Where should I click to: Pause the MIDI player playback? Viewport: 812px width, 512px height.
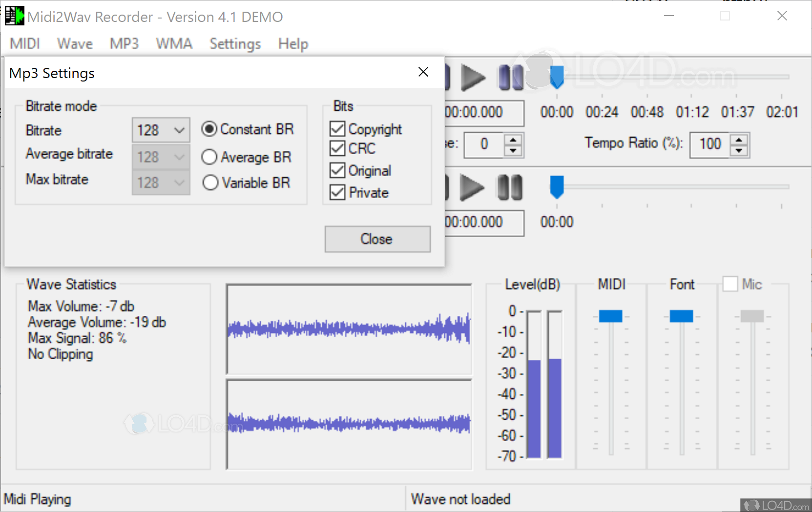coord(510,78)
